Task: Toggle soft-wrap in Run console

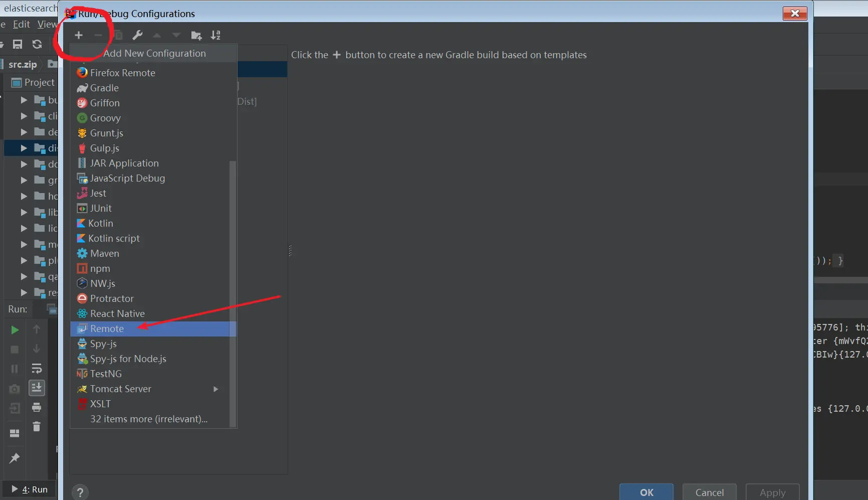Action: (x=37, y=369)
